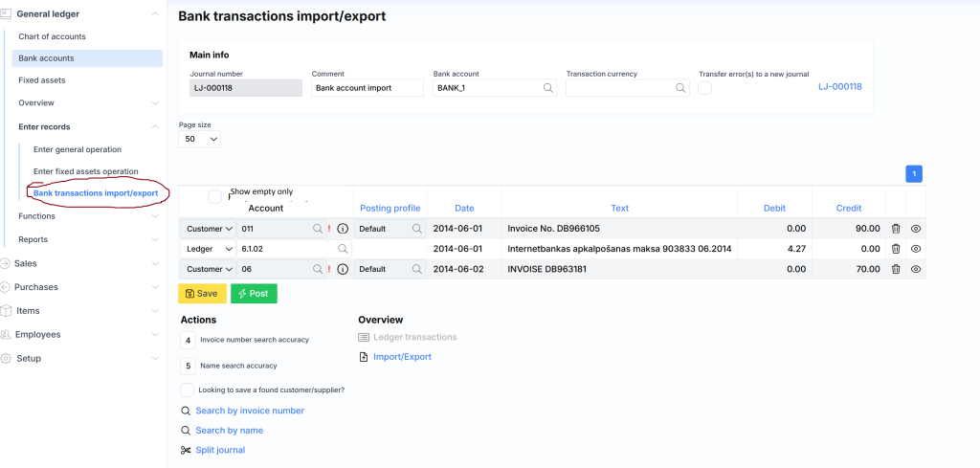
Task: Click Transaction currency search icon
Action: [x=680, y=88]
